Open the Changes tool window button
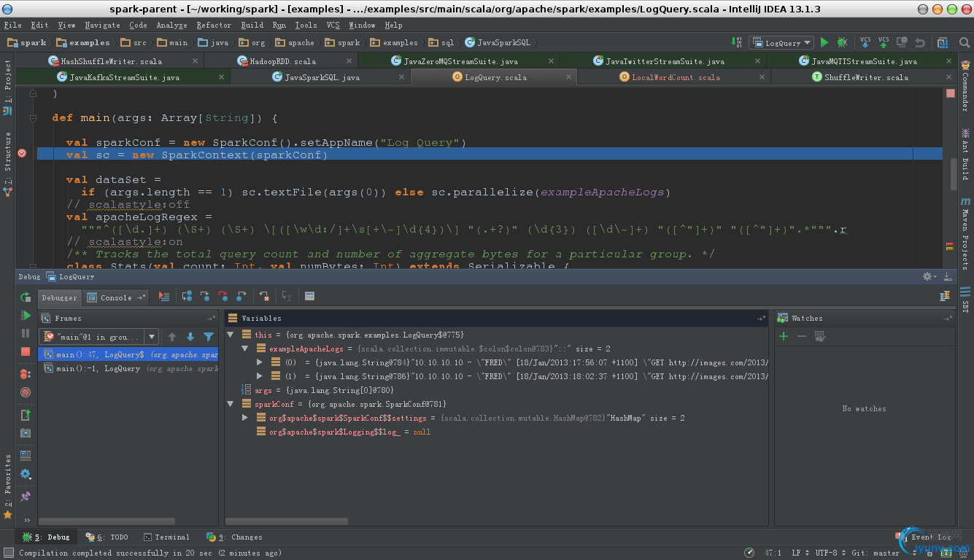The height and width of the screenshot is (560, 974). click(x=234, y=537)
